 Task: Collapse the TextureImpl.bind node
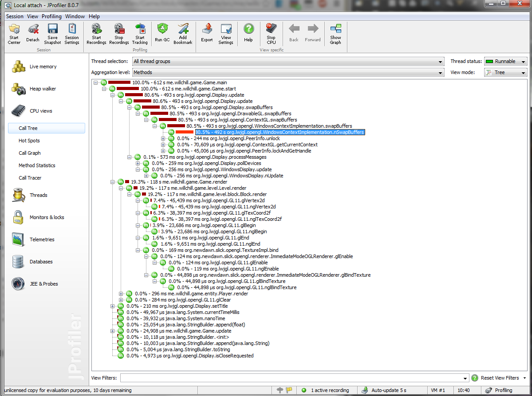pyautogui.click(x=138, y=250)
